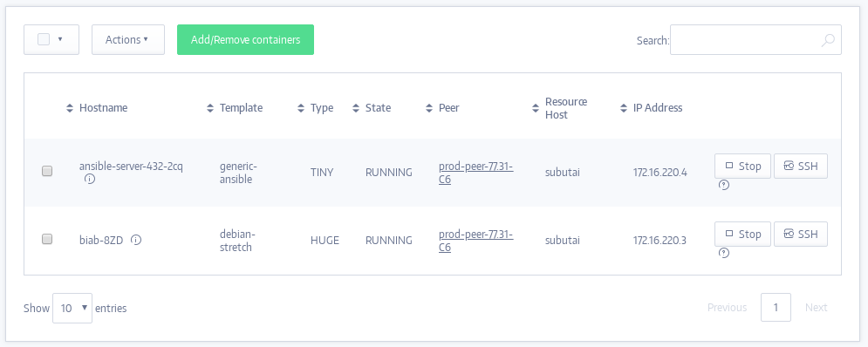The width and height of the screenshot is (868, 347).
Task: Click Next pagination link
Action: (x=816, y=307)
